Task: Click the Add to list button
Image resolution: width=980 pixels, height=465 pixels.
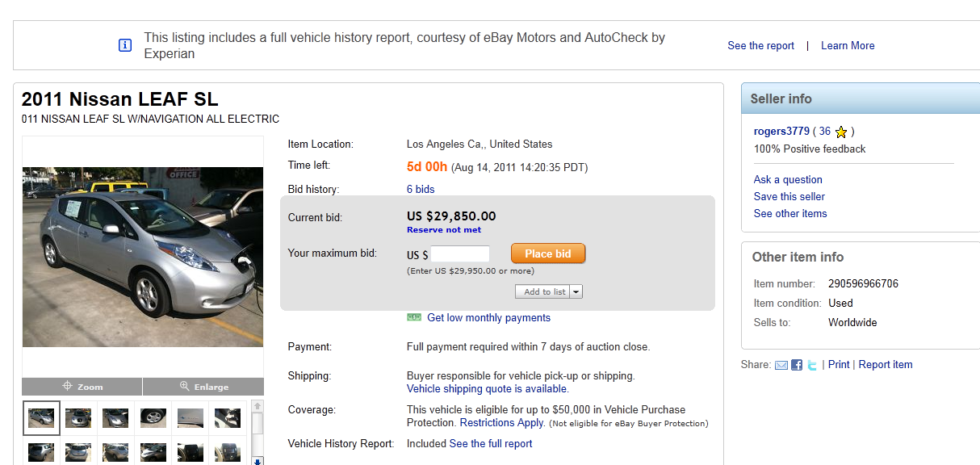Action: [543, 292]
